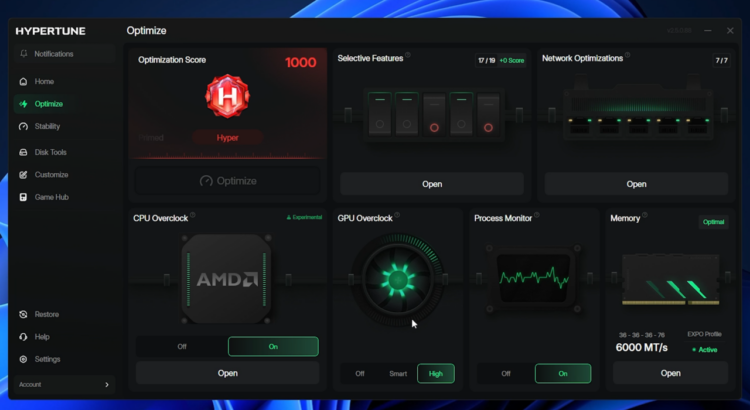Open Network Optimizations panel
The width and height of the screenshot is (750, 410).
[637, 184]
